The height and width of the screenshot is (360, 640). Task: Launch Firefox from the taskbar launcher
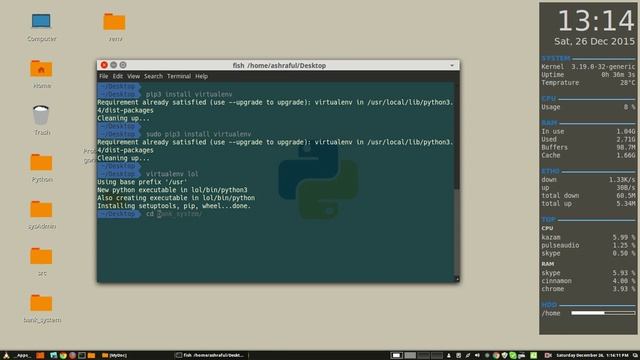tap(72, 356)
